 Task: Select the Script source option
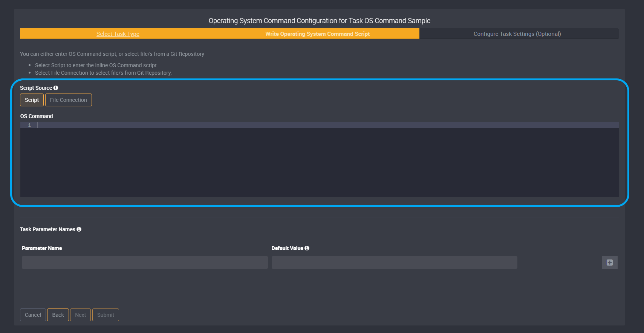pyautogui.click(x=32, y=100)
